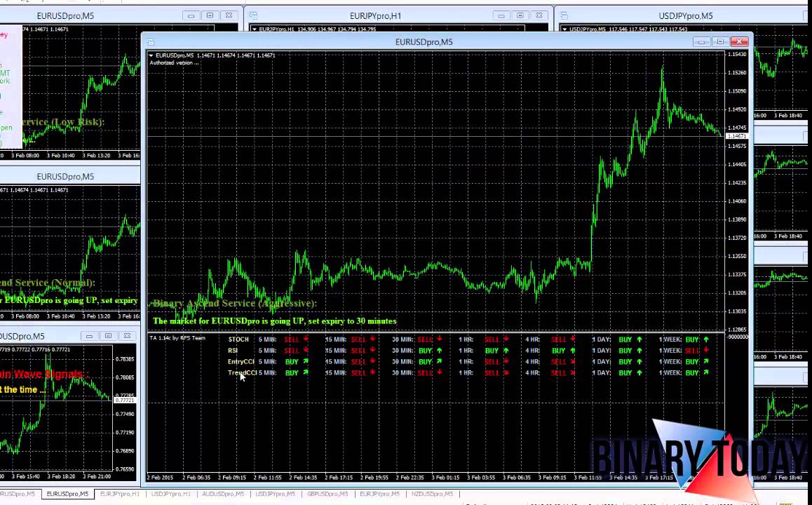812x505 pixels.
Task: Click the EURJPYpro,H1 window title bar
Action: tap(375, 15)
